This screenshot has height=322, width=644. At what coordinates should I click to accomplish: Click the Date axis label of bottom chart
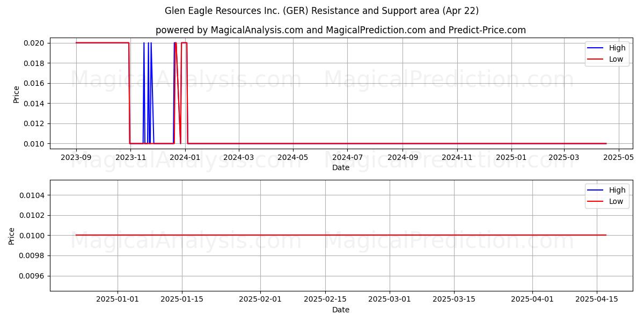[x=341, y=310]
